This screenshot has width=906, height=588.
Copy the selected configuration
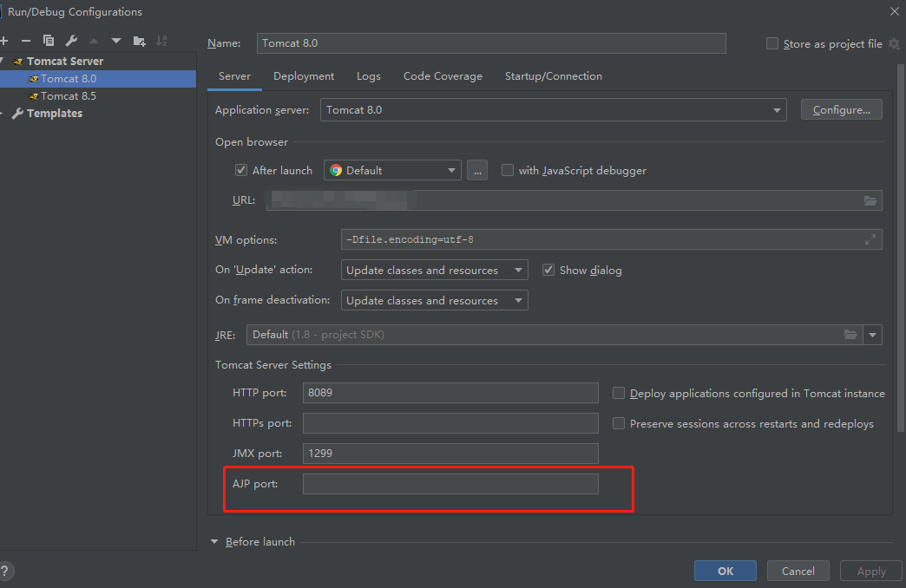49,41
